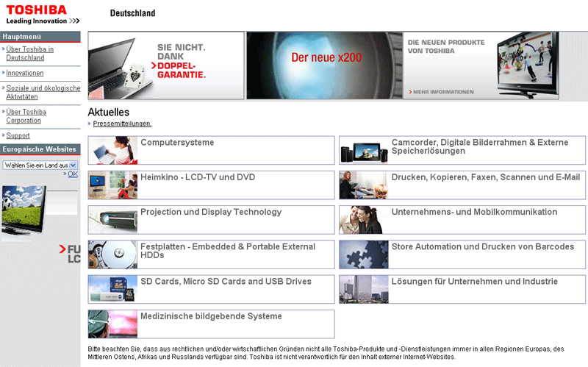Viewport: 588px width, 367px height.
Task: Open Drucken, Kopieren, Faxen, Scannen link
Action: tap(485, 177)
